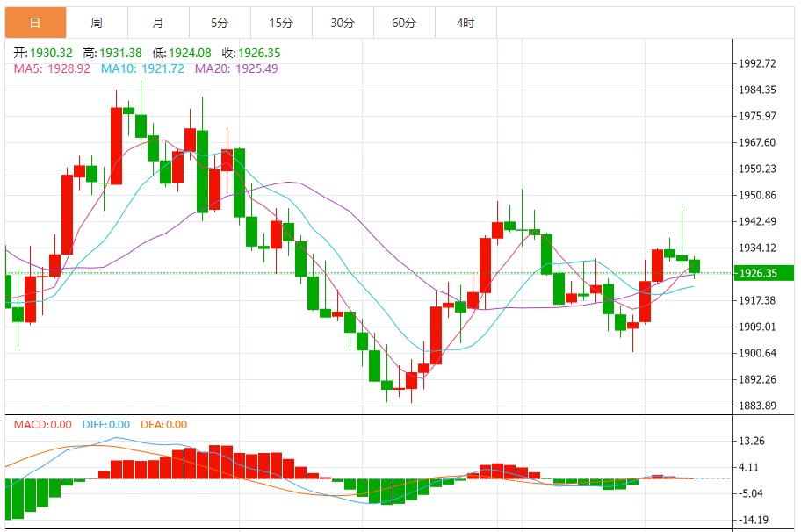Image resolution: width=801 pixels, height=532 pixels.
Task: Click the 13.26 MACD axis label
Action: pos(752,441)
